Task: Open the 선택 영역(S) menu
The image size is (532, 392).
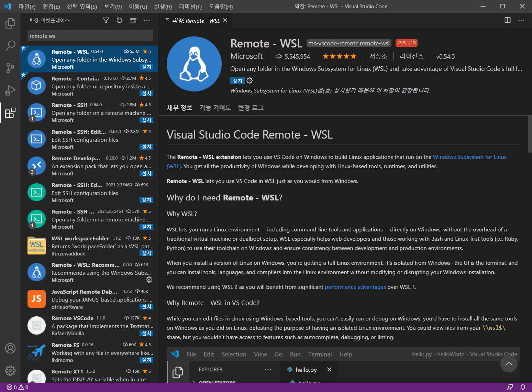Action: point(82,7)
